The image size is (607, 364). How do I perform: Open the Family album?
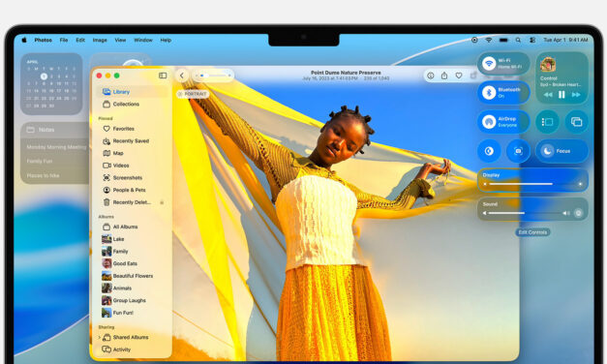pos(132,252)
